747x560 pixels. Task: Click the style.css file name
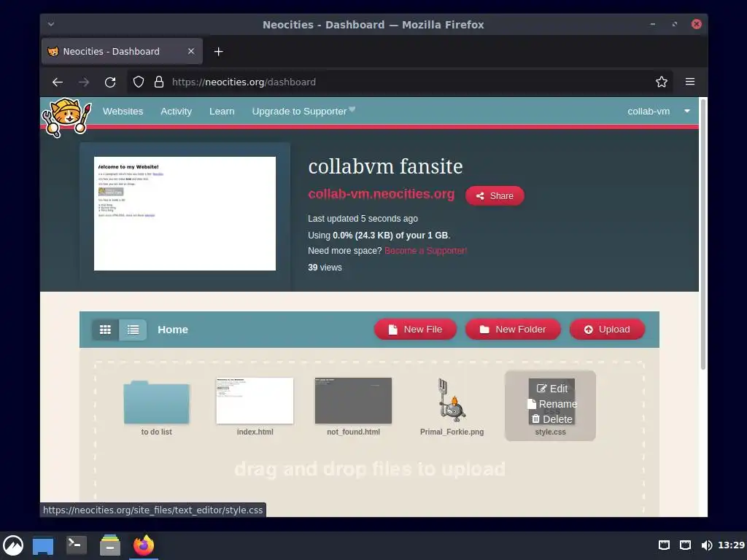point(550,432)
